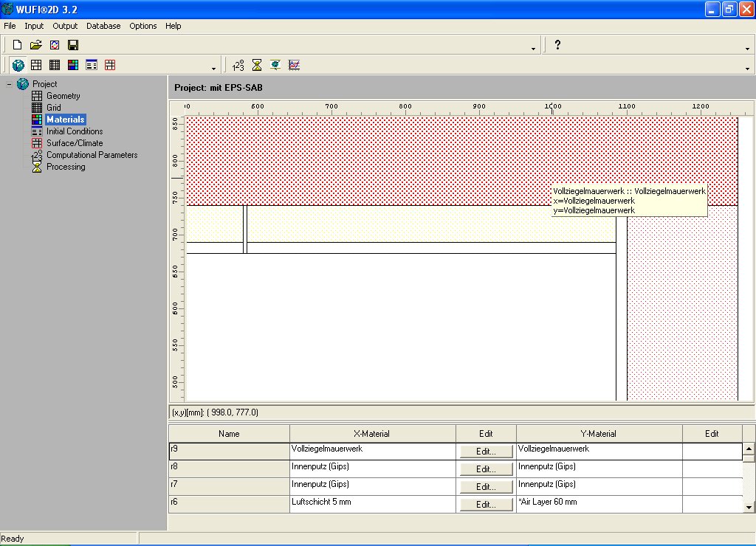Click the result graphs chart toolbar icon
Screen dimensions: 756x546
tap(294, 65)
